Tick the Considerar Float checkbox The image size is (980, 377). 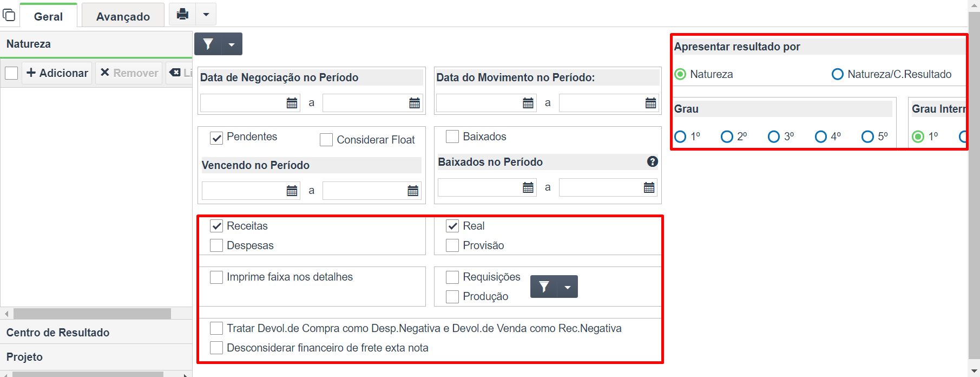[x=326, y=140]
